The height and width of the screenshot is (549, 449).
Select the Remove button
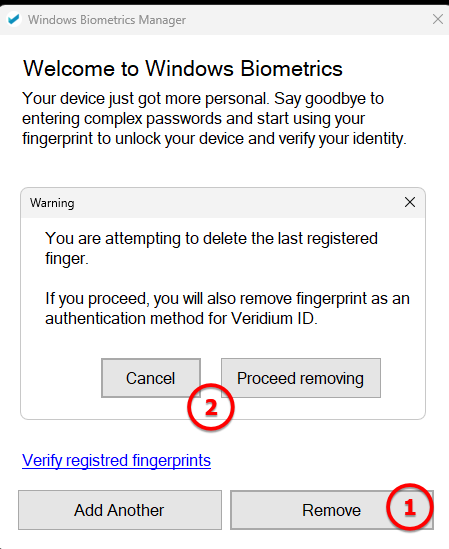coord(331,510)
